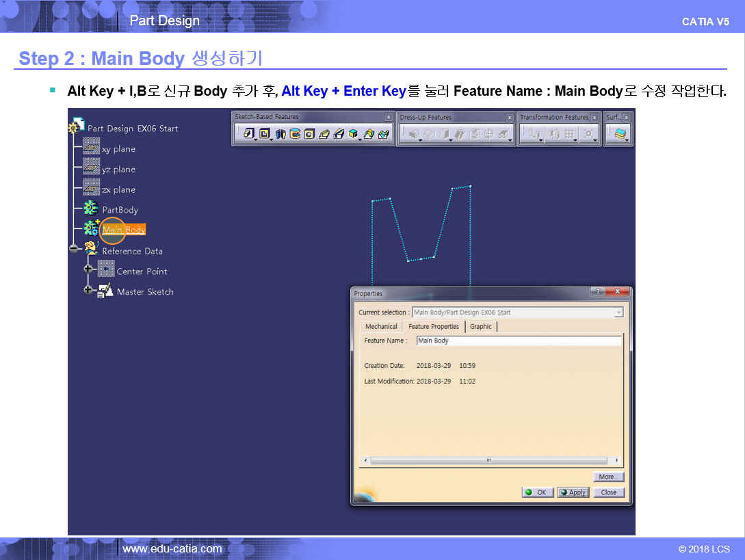745x560 pixels.
Task: Click the Properties dialog horizontal scrollbar
Action: (x=488, y=461)
